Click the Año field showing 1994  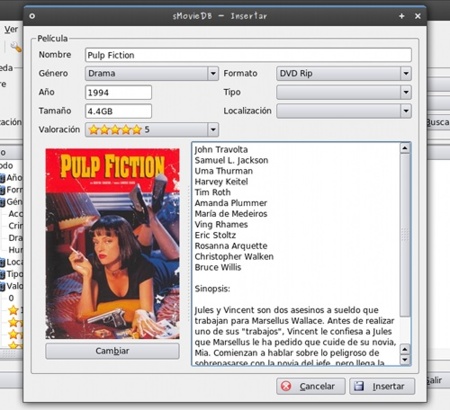coord(118,92)
